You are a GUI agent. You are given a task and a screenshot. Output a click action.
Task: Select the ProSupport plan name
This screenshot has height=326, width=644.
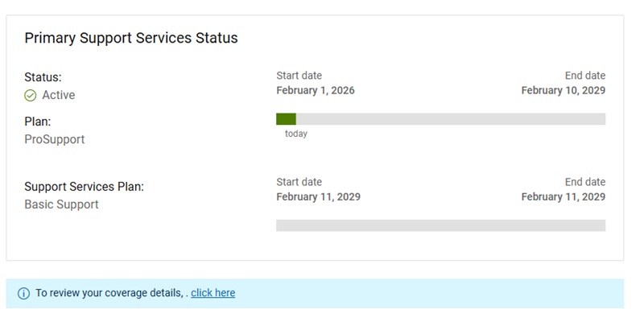55,139
